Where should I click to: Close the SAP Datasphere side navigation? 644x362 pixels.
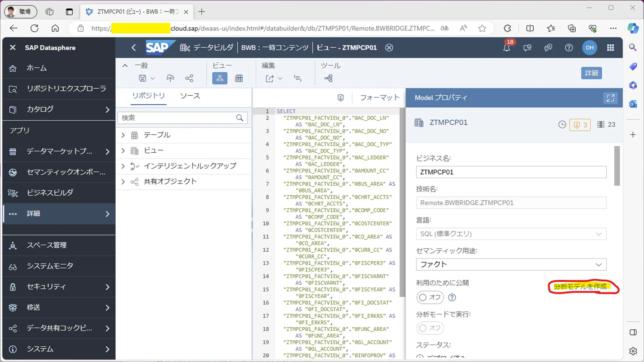(13, 48)
